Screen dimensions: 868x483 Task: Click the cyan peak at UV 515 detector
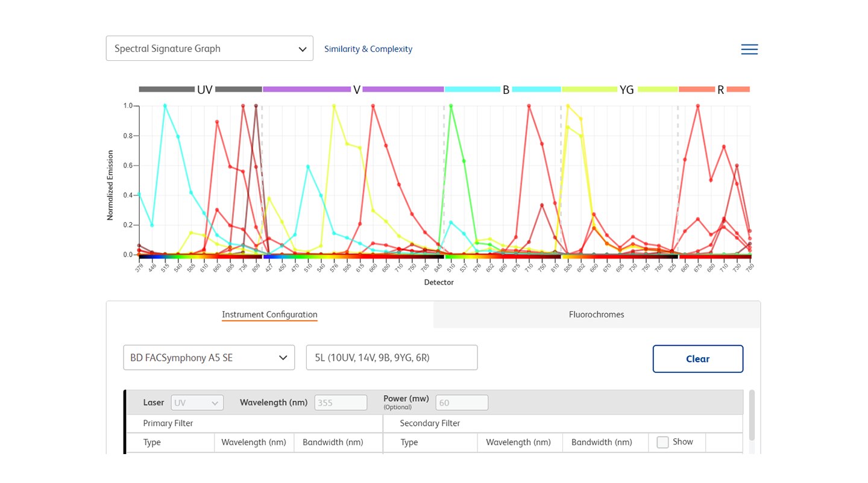click(x=165, y=106)
